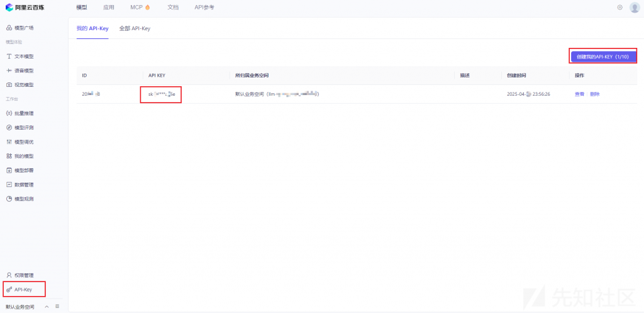Click 创建我的API-KEY (1/10) button
Screen dimensions: 644x313
click(x=602, y=57)
